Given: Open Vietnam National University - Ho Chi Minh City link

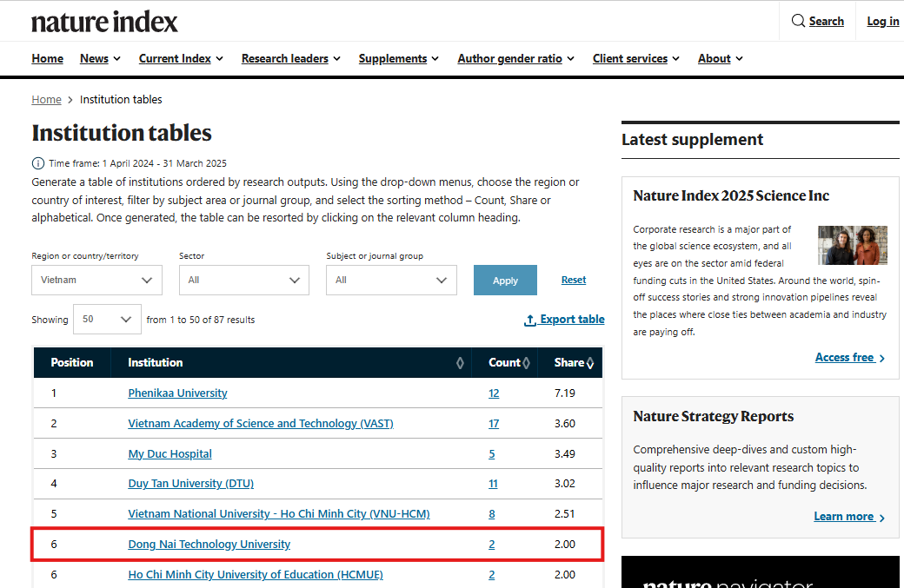Looking at the screenshot, I should [x=279, y=513].
